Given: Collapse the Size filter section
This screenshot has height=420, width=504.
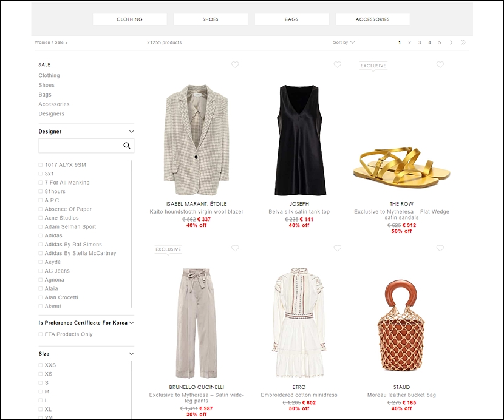Looking at the screenshot, I should pos(131,354).
